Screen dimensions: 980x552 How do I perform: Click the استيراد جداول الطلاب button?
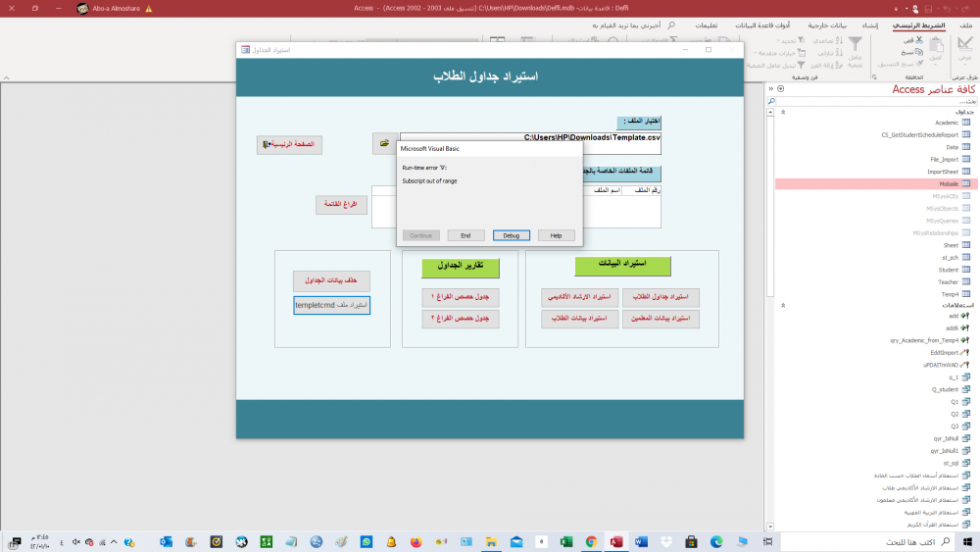click(x=661, y=297)
